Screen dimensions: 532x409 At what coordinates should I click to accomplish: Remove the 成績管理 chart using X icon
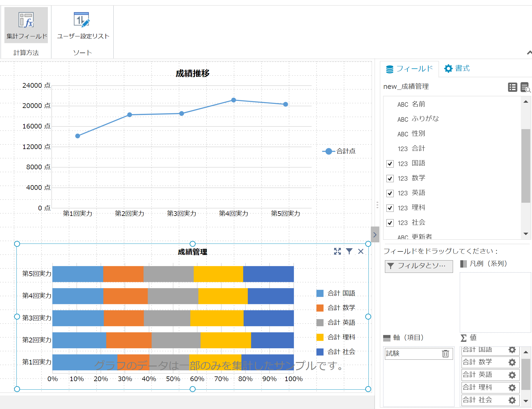click(x=361, y=251)
